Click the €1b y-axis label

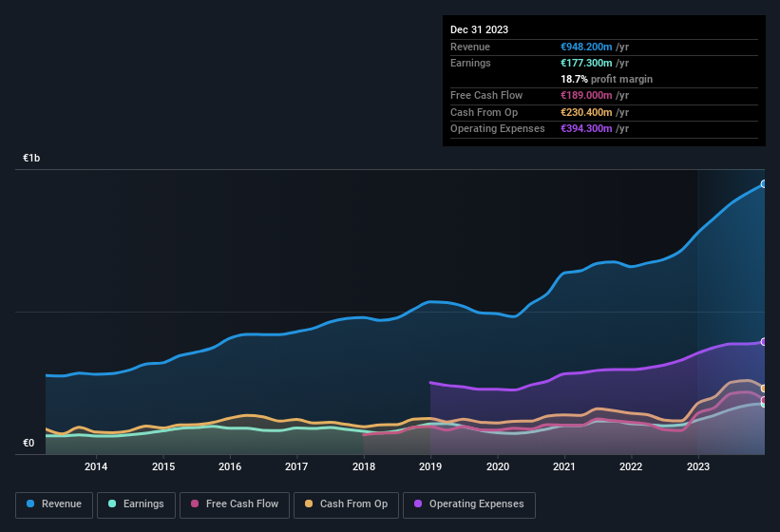[33, 158]
